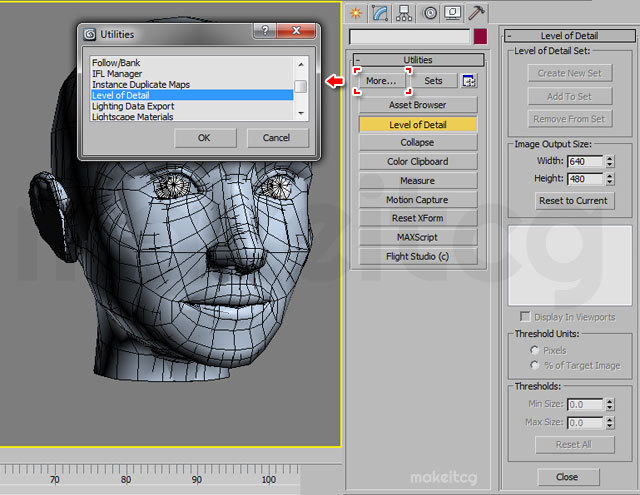
Task: Collapse the Utilities rollout
Action: point(418,60)
